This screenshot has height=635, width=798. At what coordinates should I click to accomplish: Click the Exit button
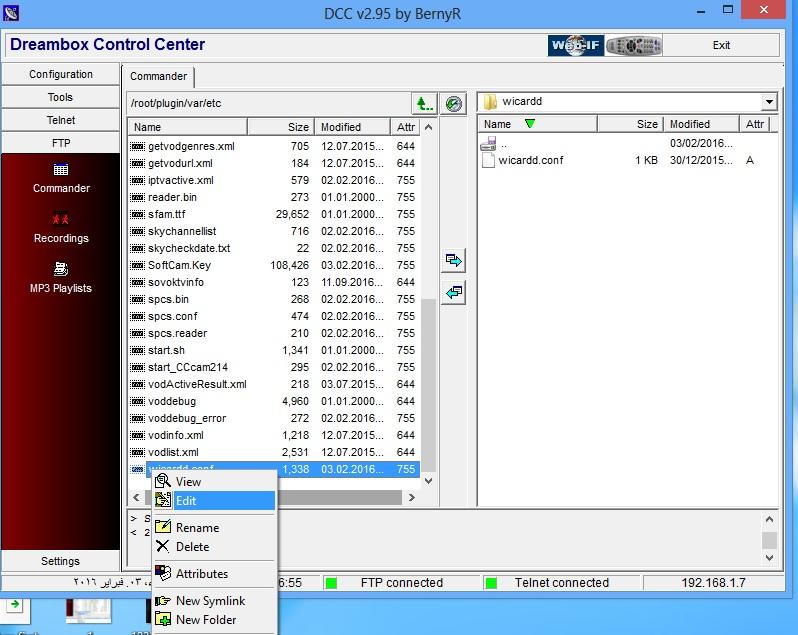point(721,45)
